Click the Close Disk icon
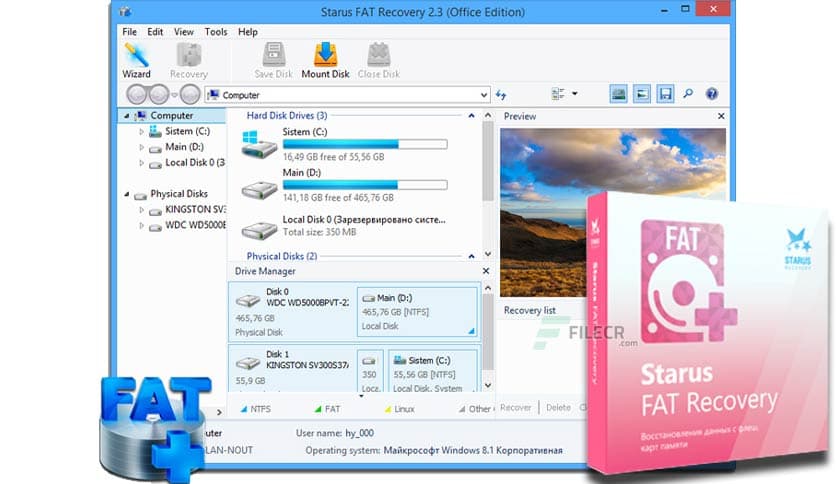The height and width of the screenshot is (484, 836). pyautogui.click(x=379, y=61)
